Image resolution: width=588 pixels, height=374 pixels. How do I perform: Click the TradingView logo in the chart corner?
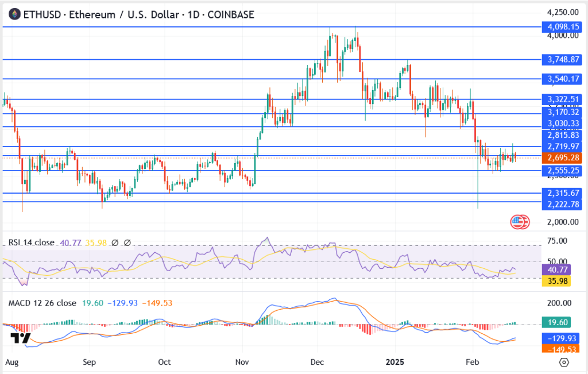tap(22, 338)
